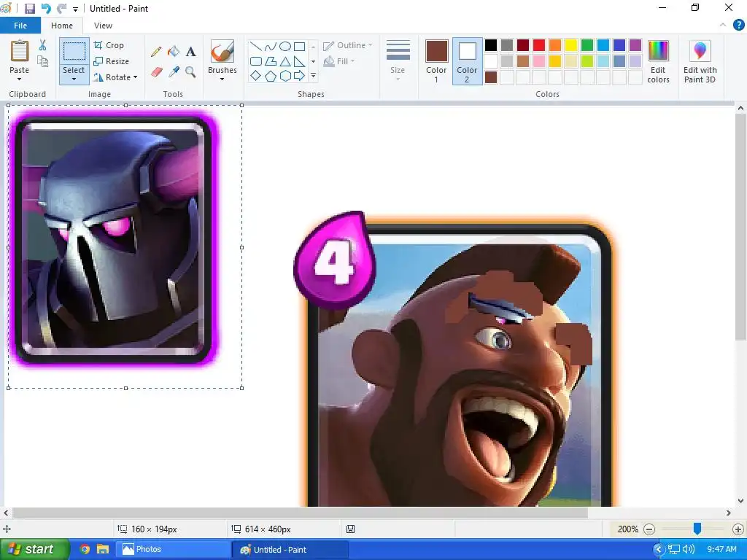Expand the Shapes gallery with More arrow

[313, 76]
